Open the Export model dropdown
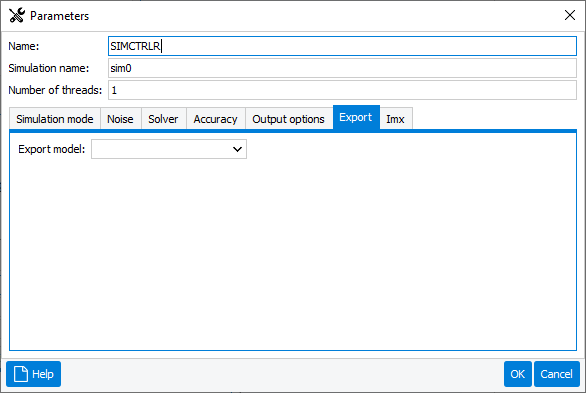586x393 pixels. (169, 149)
